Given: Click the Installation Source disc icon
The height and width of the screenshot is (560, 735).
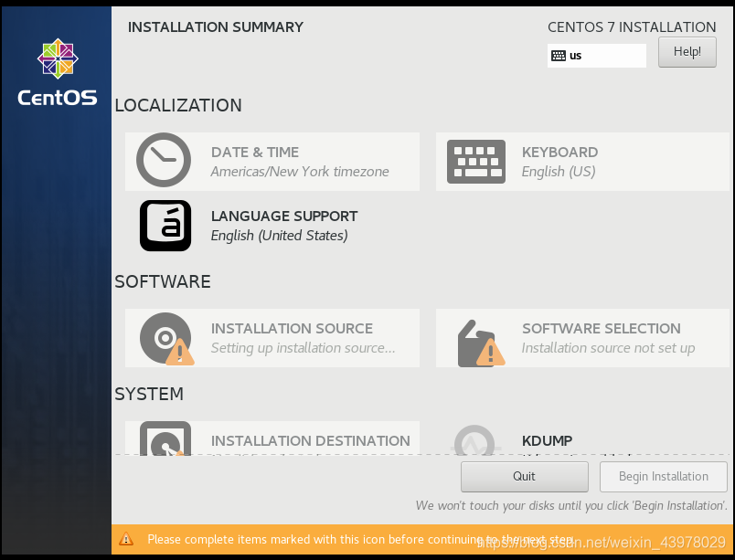Looking at the screenshot, I should click(166, 339).
